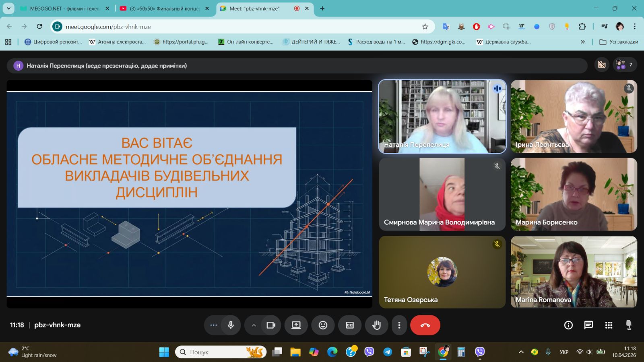Open the emoji reactions button
The width and height of the screenshot is (644, 362).
[323, 325]
